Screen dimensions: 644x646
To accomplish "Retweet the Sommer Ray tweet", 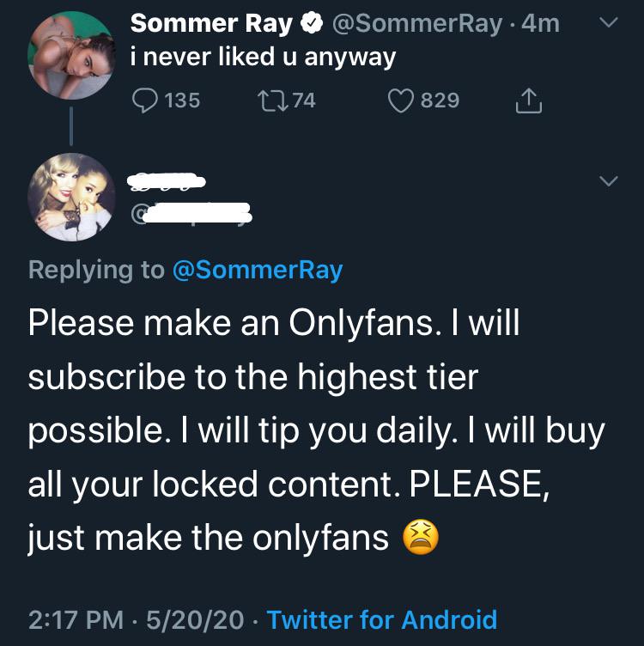I will [270, 101].
